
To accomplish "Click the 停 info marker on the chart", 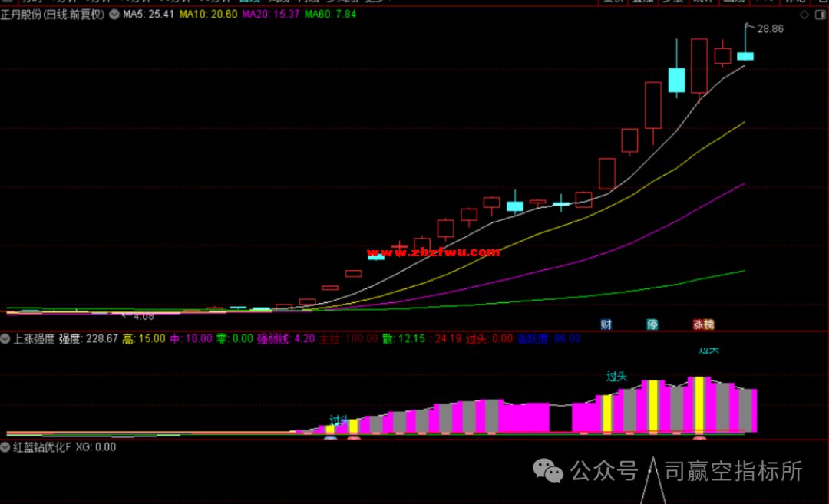I will click(652, 324).
